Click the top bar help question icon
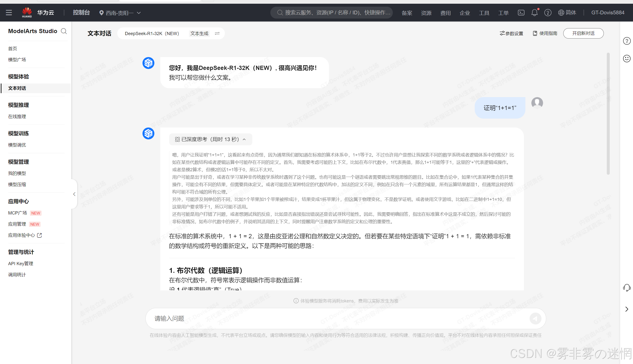The width and height of the screenshot is (633, 364). point(548,13)
